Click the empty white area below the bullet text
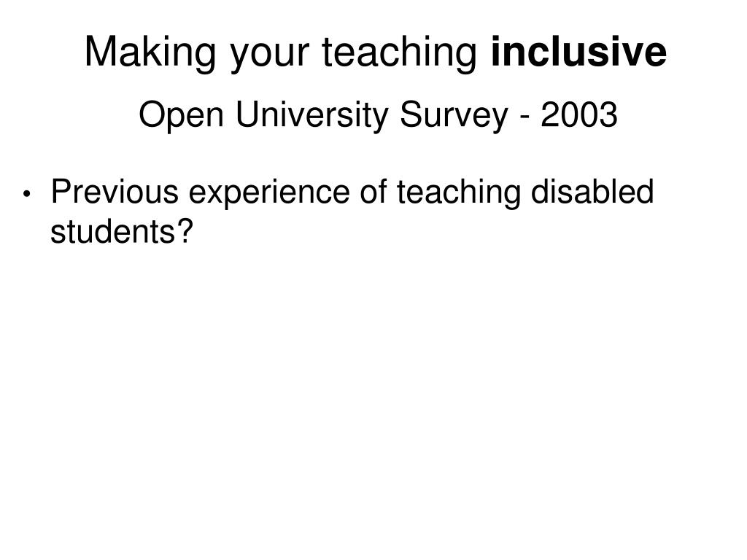Screen dimensions: 747x560 373,391
